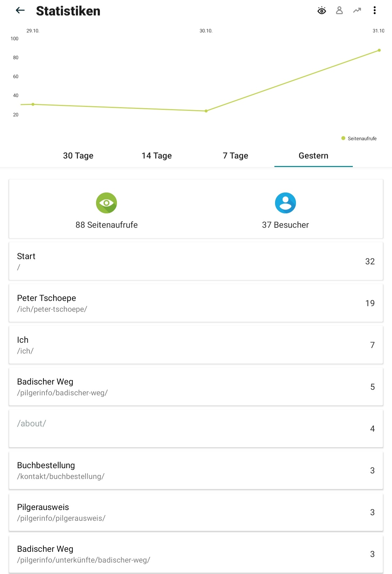The height and width of the screenshot is (574, 392).
Task: Click the 31.10 data point on chart
Action: [379, 50]
